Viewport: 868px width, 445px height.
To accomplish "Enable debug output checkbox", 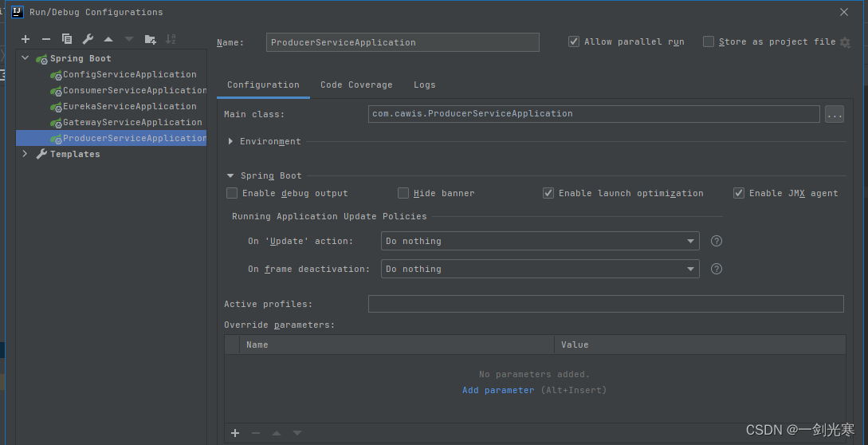I will (x=232, y=194).
